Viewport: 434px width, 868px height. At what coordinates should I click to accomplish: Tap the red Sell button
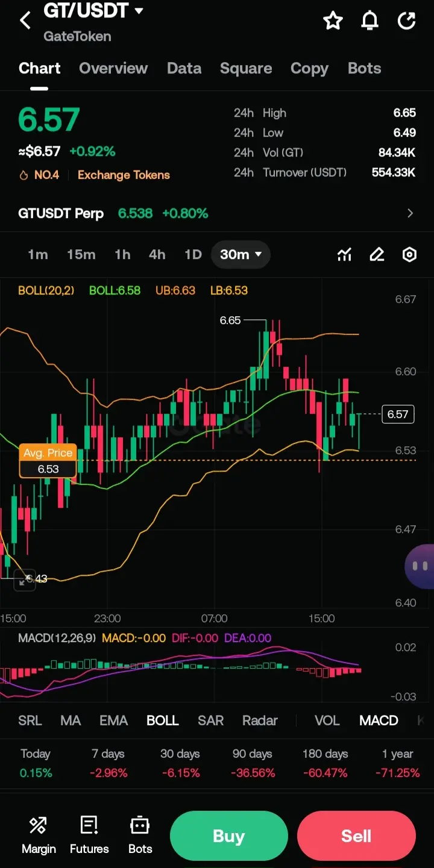[356, 836]
